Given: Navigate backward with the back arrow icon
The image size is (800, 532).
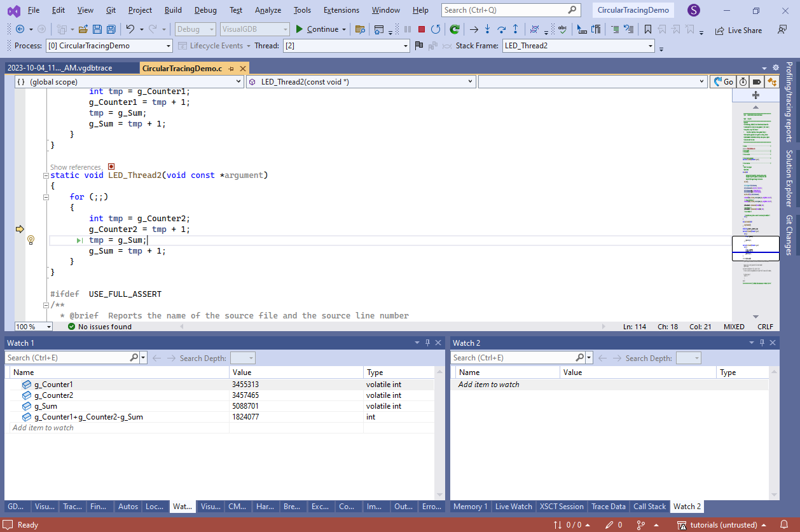Looking at the screenshot, I should pyautogui.click(x=20, y=29).
